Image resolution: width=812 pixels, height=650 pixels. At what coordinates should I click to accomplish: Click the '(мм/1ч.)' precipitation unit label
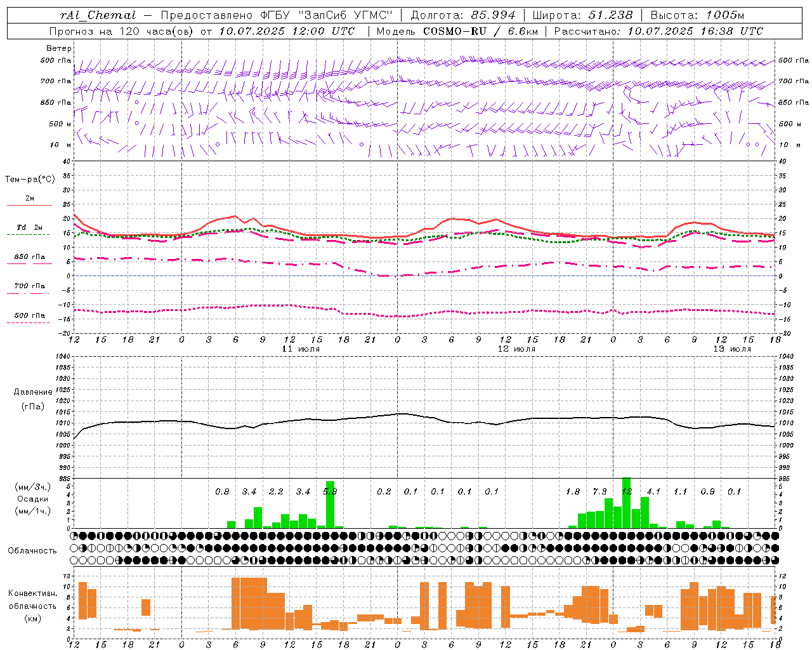coord(33,511)
